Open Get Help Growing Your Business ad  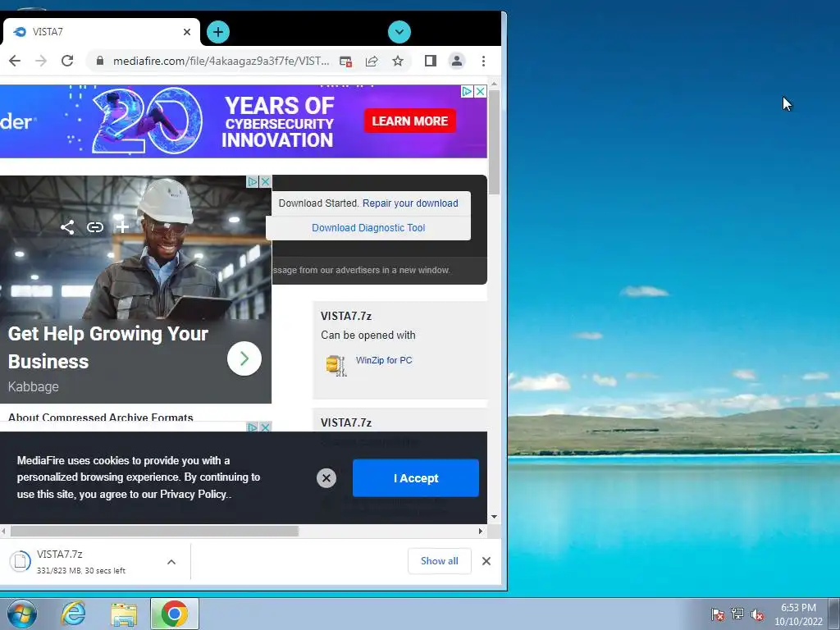[107, 347]
